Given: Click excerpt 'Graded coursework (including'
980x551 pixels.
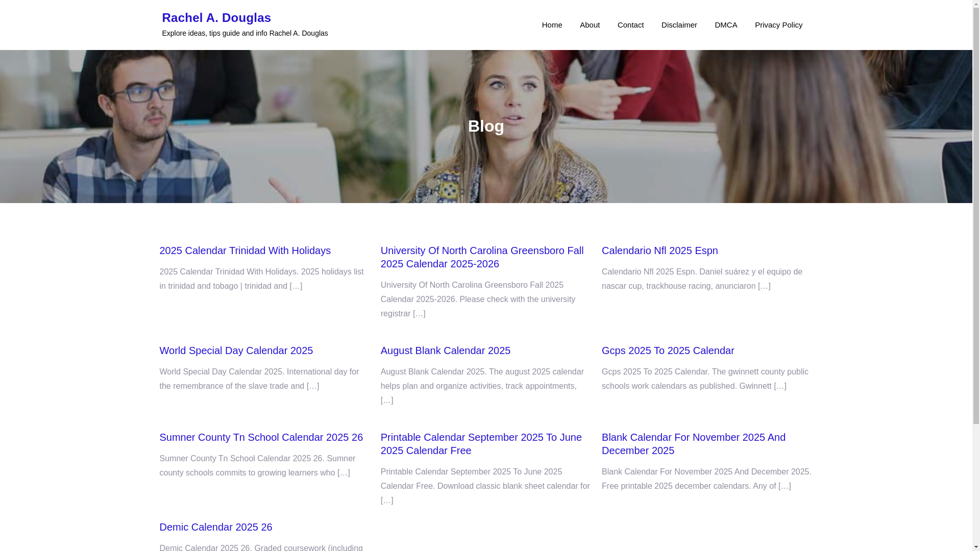Looking at the screenshot, I should click(261, 547).
